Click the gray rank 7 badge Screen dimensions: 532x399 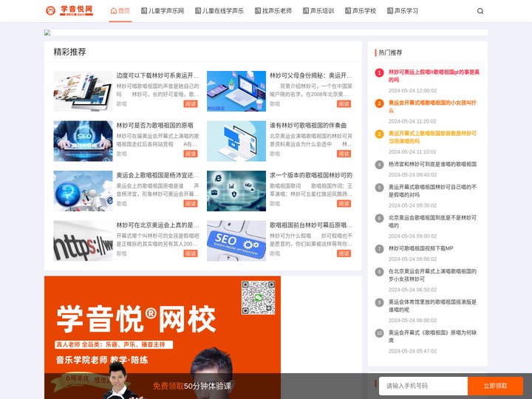(x=379, y=249)
